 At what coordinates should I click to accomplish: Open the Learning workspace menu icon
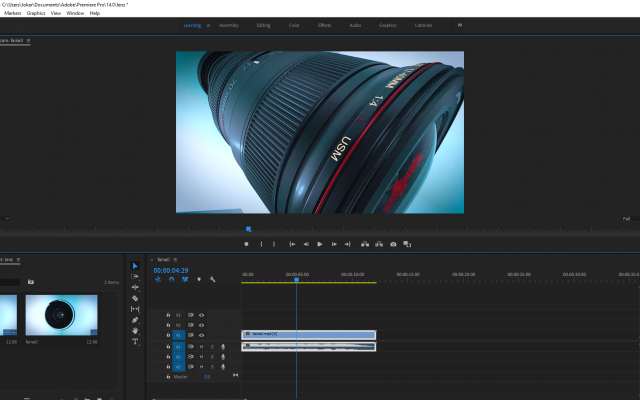(x=208, y=25)
